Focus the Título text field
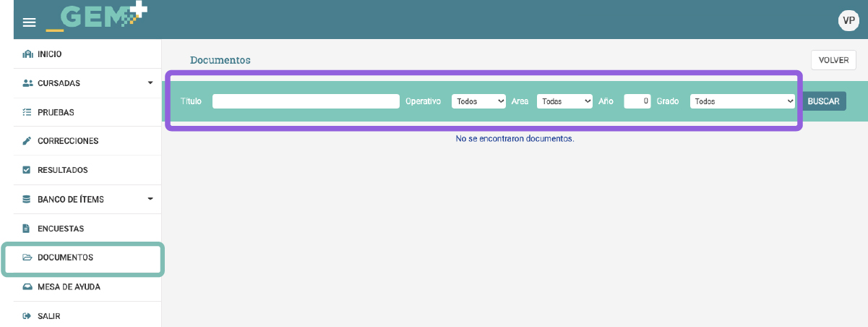The width and height of the screenshot is (868, 327). pos(306,101)
